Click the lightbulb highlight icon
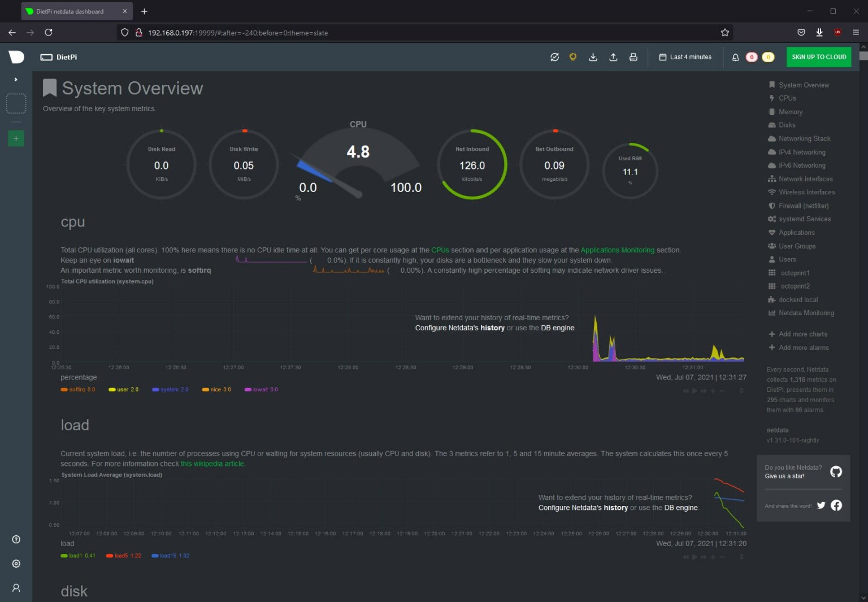868x602 pixels. 572,57
